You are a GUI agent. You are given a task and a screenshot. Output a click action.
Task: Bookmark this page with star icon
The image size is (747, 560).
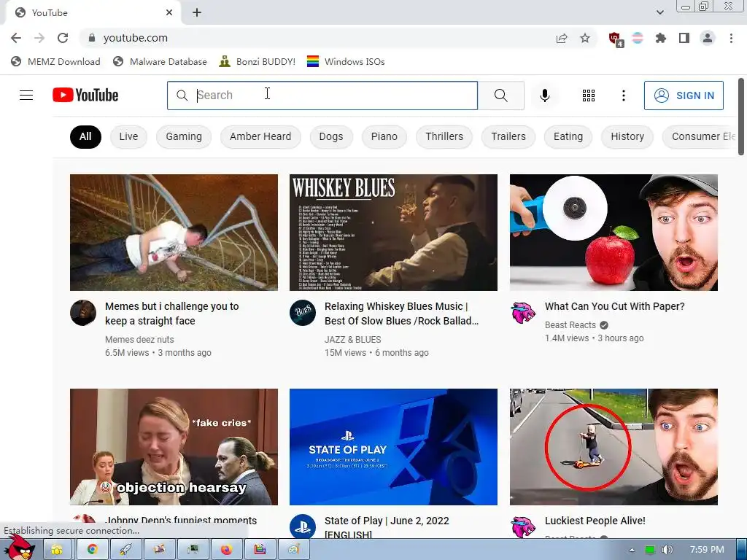[x=585, y=38]
